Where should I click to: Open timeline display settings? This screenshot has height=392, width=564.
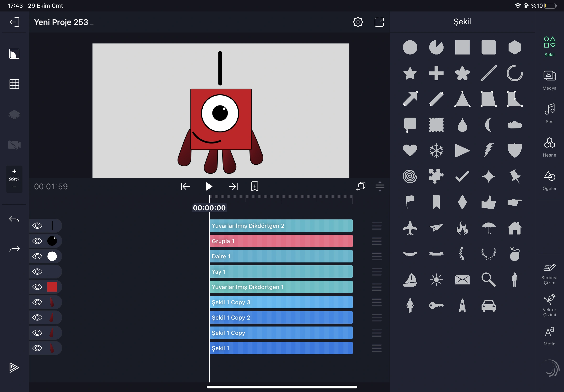click(x=380, y=187)
